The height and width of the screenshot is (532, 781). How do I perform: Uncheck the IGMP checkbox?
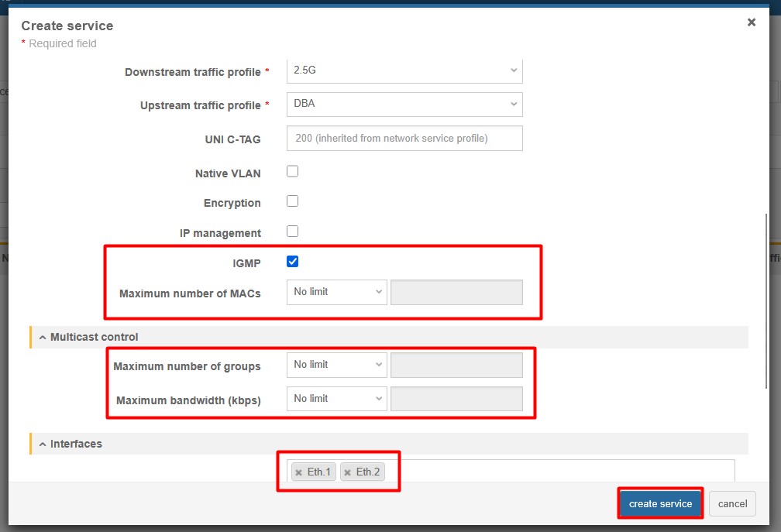292,262
